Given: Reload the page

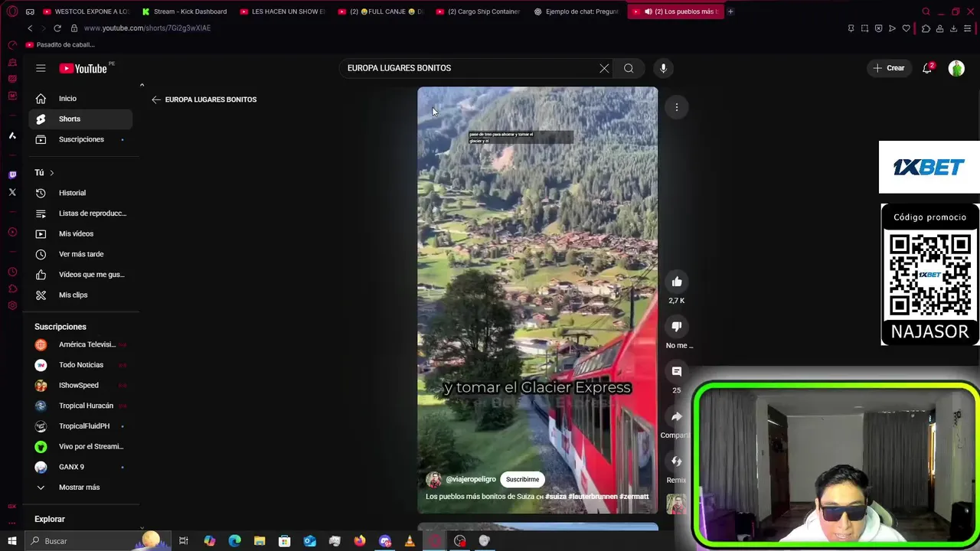Looking at the screenshot, I should (57, 28).
